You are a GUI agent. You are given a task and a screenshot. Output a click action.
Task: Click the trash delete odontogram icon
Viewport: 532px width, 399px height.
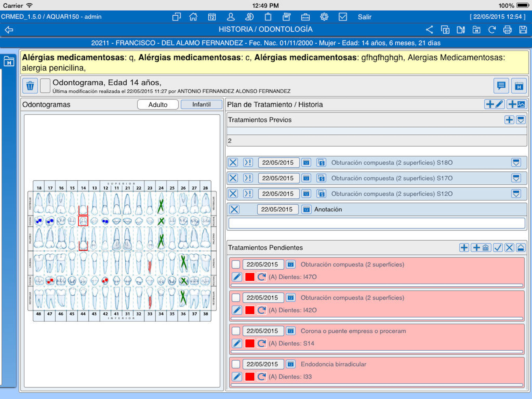30,86
